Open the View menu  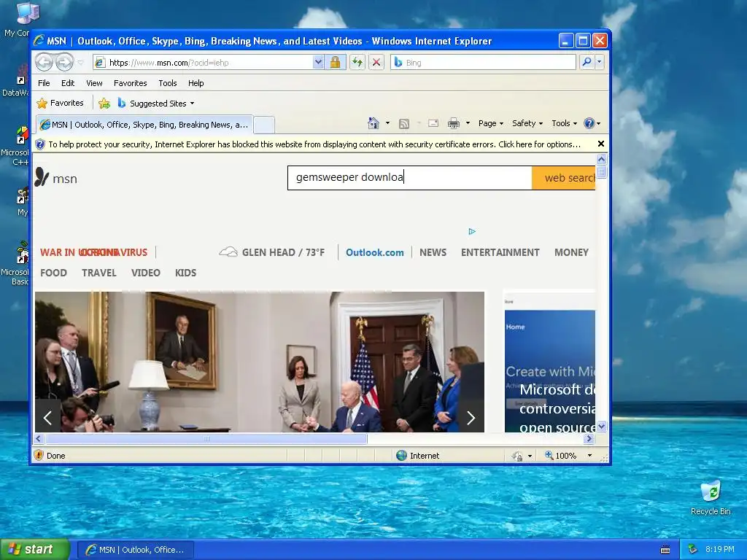point(94,83)
